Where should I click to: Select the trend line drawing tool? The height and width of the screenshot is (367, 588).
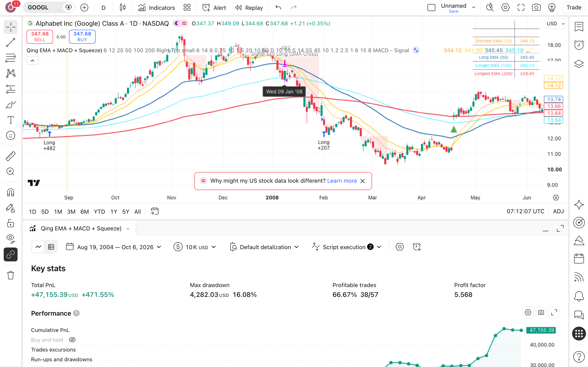[x=10, y=42]
